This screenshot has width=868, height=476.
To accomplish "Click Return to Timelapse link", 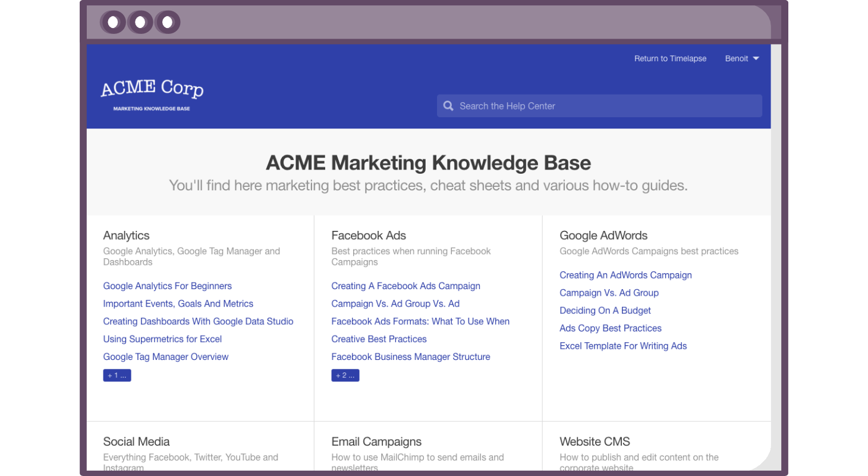I will [x=670, y=58].
